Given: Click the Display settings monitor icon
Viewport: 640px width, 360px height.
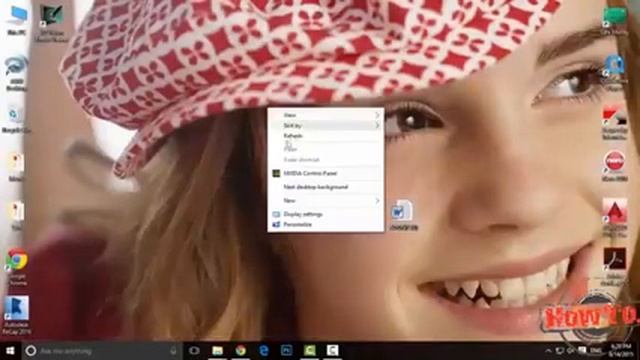Looking at the screenshot, I should 276,214.
